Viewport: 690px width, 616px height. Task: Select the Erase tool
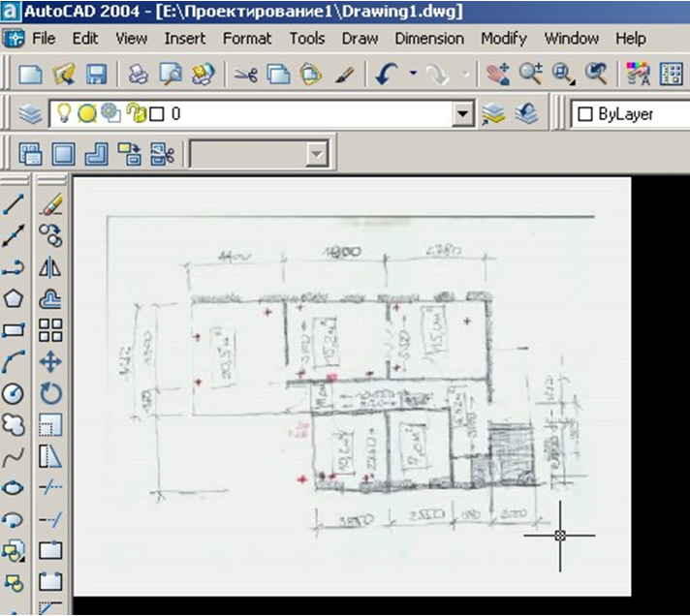tap(50, 204)
